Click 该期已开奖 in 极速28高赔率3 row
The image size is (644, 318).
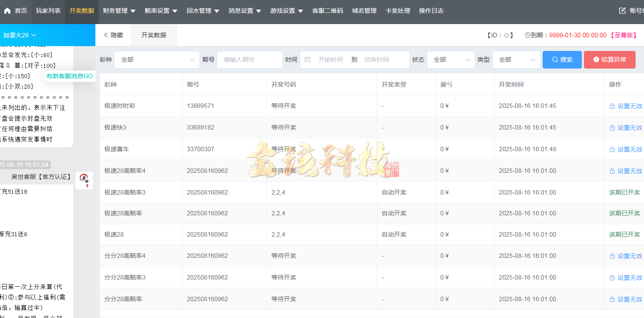(x=624, y=192)
